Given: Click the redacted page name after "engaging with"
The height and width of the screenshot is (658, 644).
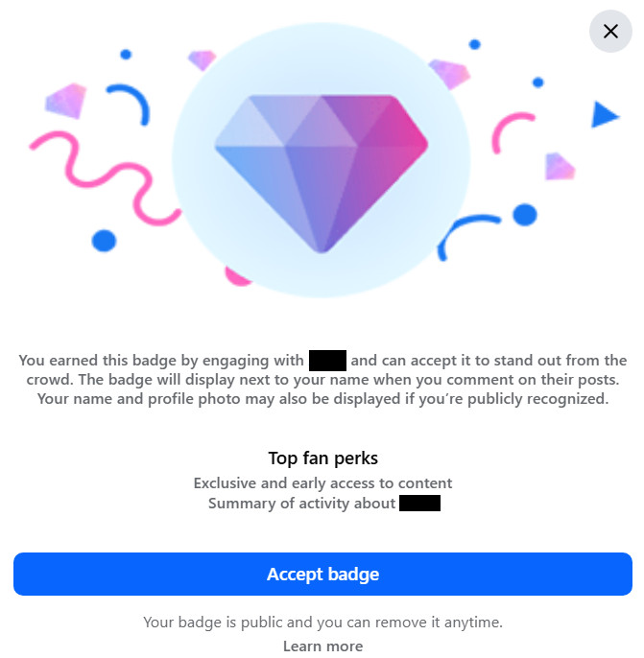Looking at the screenshot, I should point(327,361).
